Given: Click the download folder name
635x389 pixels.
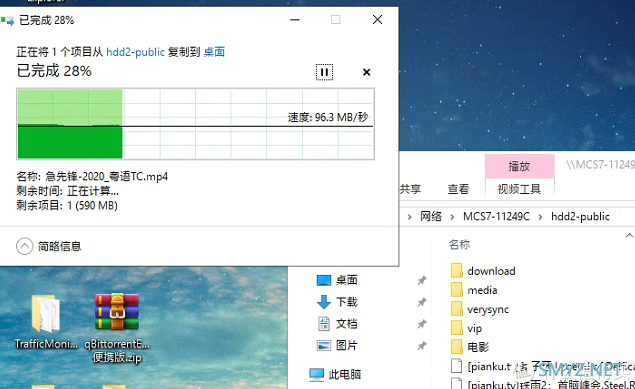Looking at the screenshot, I should click(x=491, y=271).
